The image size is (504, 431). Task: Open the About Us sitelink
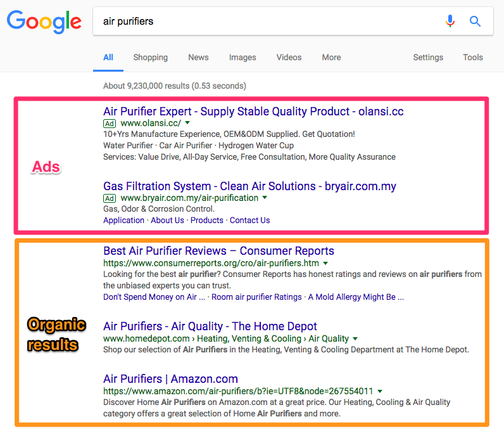pos(167,220)
